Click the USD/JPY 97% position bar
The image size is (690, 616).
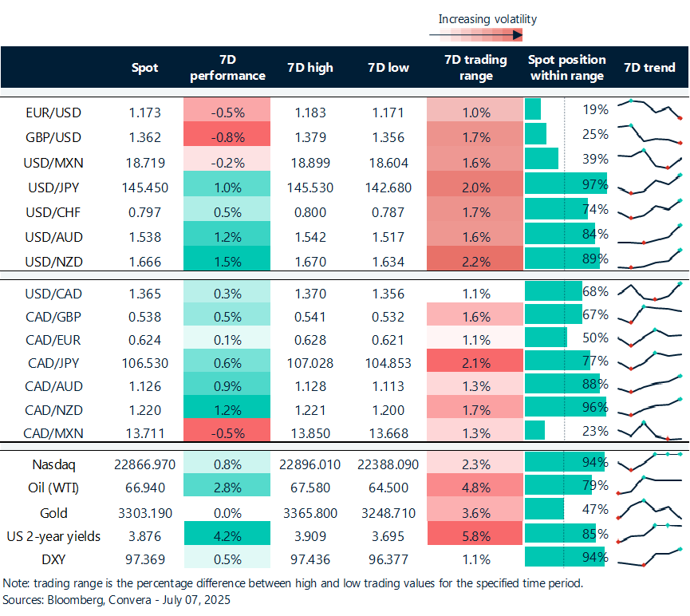tap(566, 186)
